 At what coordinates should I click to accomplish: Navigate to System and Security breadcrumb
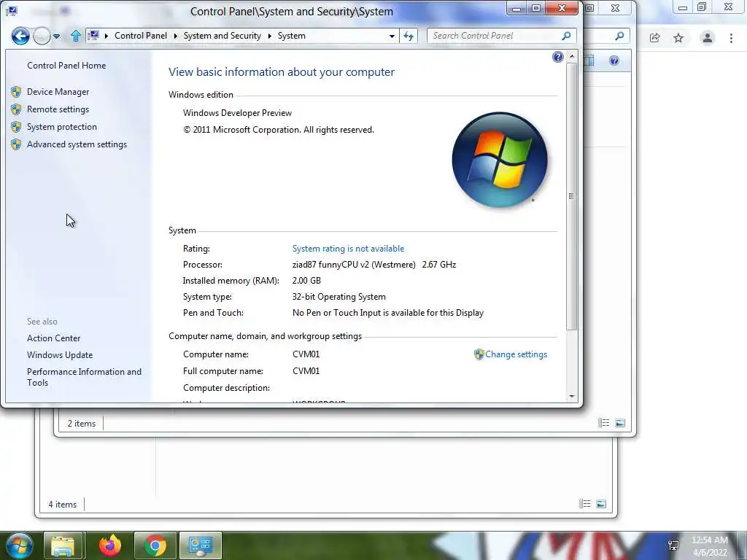(222, 36)
